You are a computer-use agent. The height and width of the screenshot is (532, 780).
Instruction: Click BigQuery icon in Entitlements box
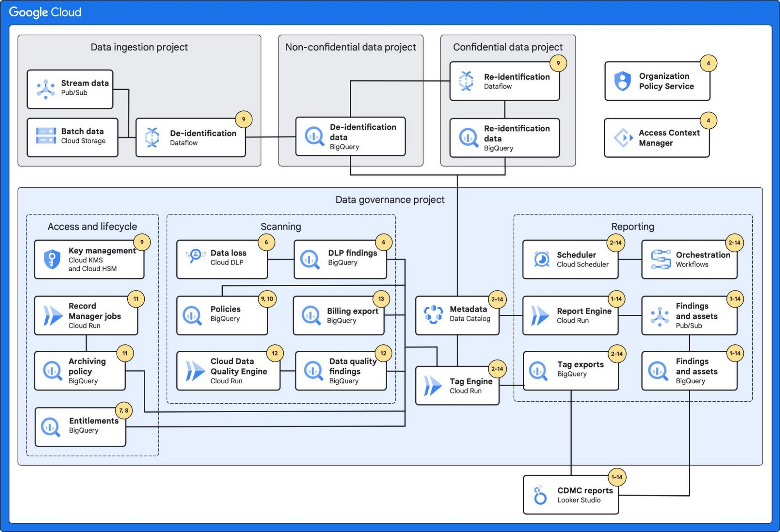point(51,427)
